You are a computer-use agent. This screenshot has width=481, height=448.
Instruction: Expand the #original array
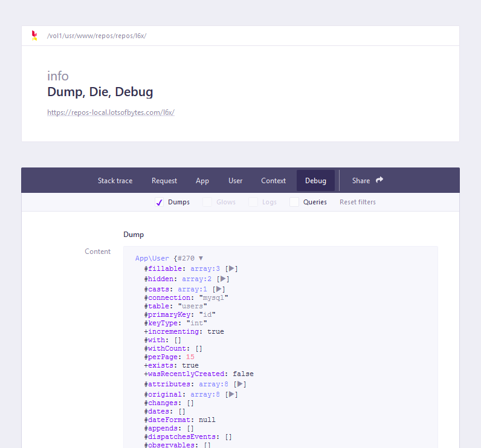tap(231, 394)
